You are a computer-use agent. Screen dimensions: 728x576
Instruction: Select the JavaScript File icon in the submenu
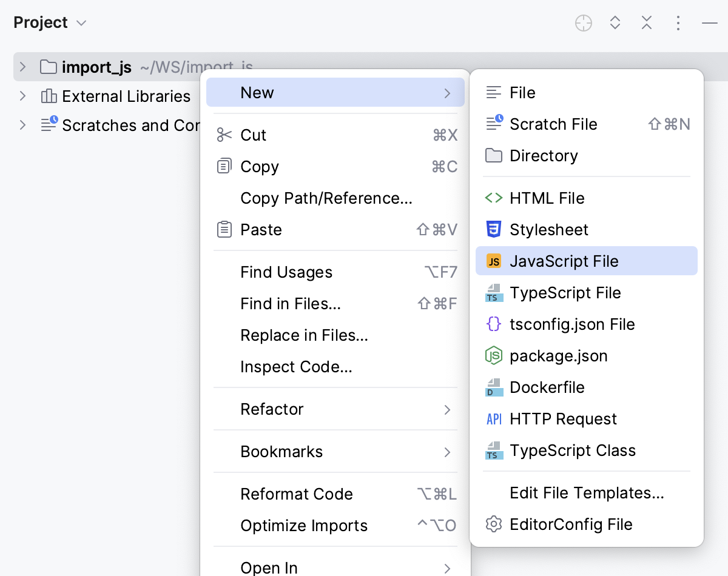point(494,261)
